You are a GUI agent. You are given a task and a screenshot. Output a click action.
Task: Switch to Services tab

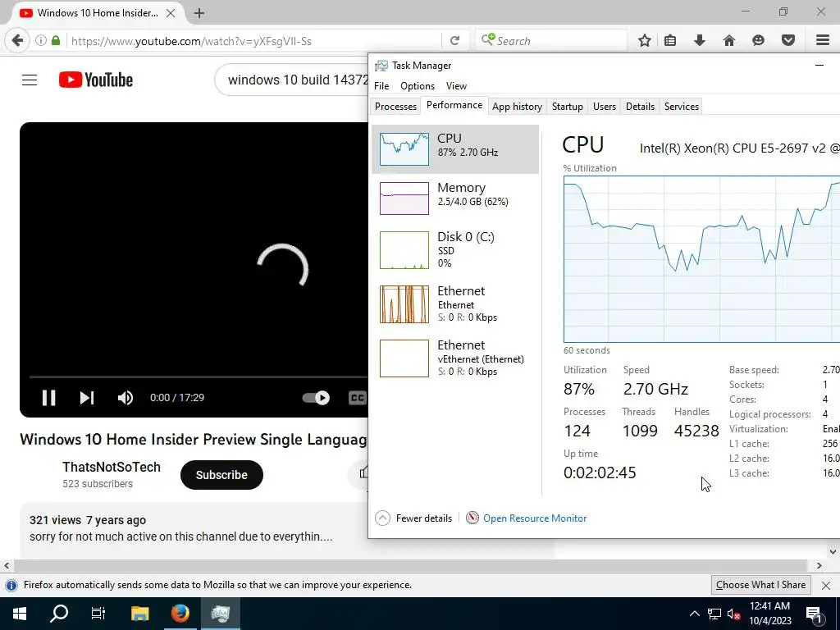click(x=682, y=106)
